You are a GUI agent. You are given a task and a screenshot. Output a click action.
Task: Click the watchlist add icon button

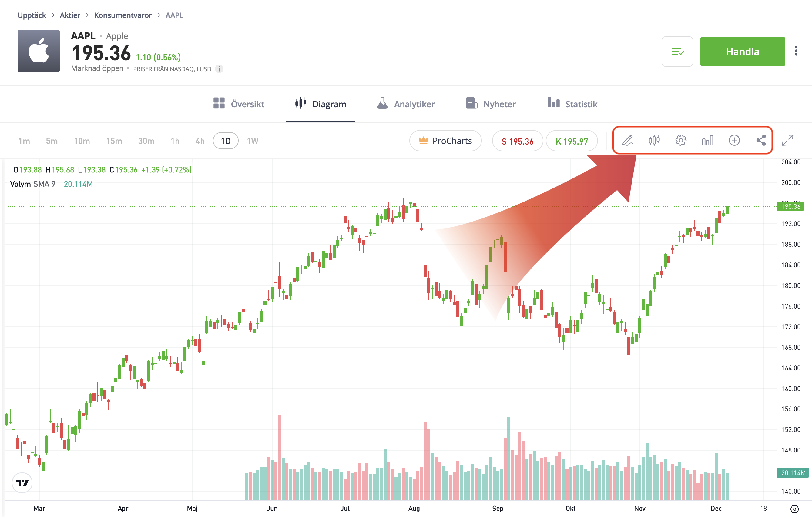677,52
